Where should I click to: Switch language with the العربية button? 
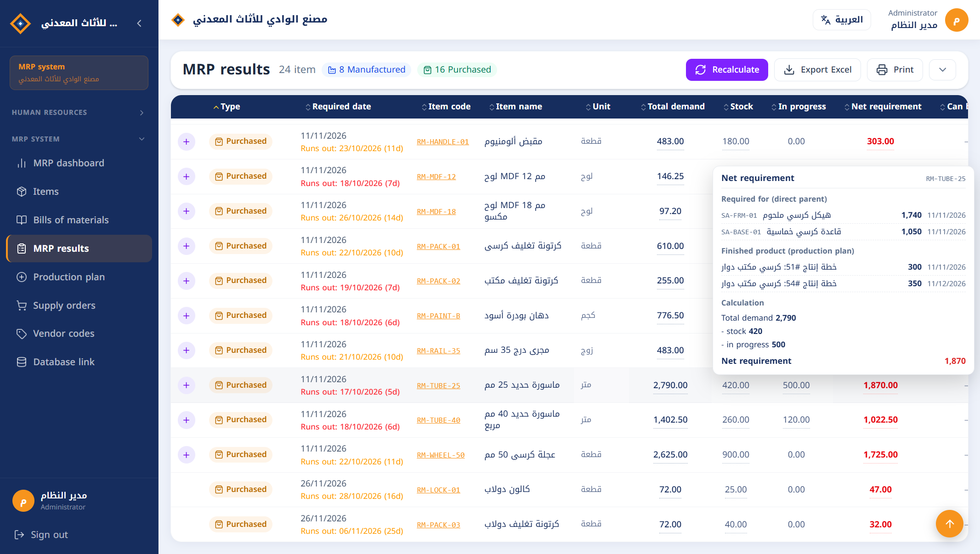(842, 20)
